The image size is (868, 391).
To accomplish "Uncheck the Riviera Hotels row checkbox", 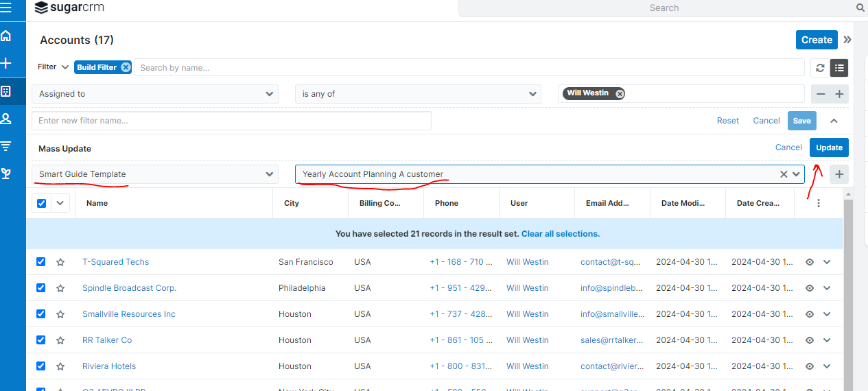I will [40, 366].
